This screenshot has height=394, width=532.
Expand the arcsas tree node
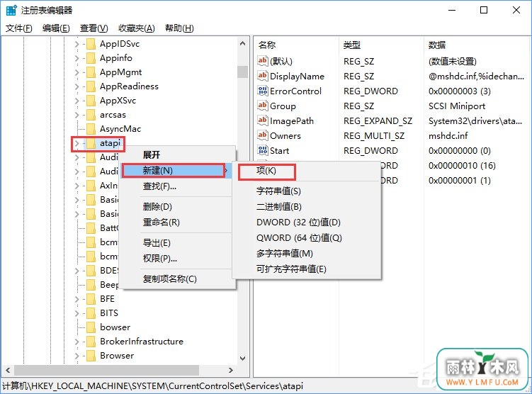pyautogui.click(x=77, y=115)
